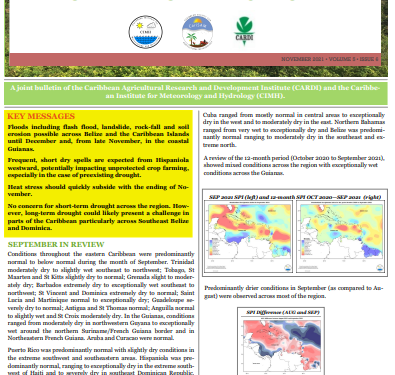Click the November 2021 Volume 5 Issue 6 banner
Image resolution: width=395 pixels, height=375 pixels.
tap(329, 59)
